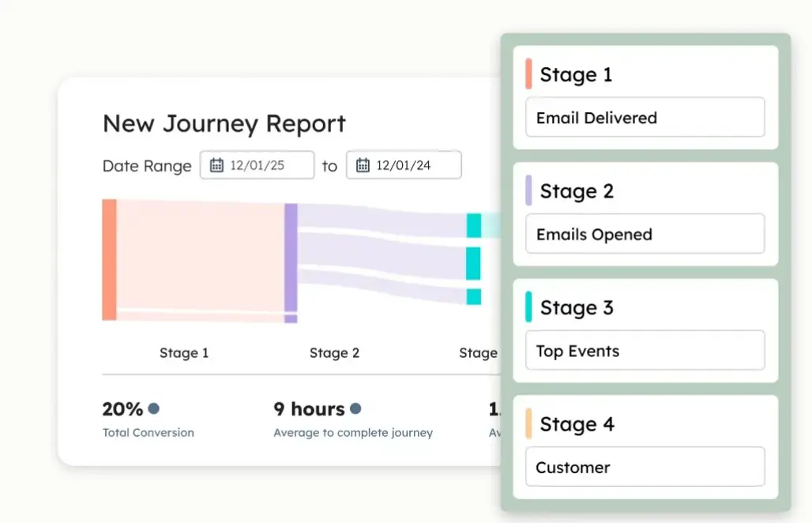The width and height of the screenshot is (812, 523).
Task: Click the top teal Stage 3 chart node
Action: [x=474, y=225]
